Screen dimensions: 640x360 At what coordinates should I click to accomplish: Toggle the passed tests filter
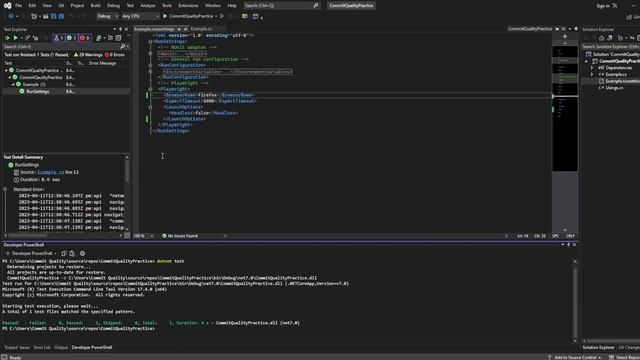71,38
